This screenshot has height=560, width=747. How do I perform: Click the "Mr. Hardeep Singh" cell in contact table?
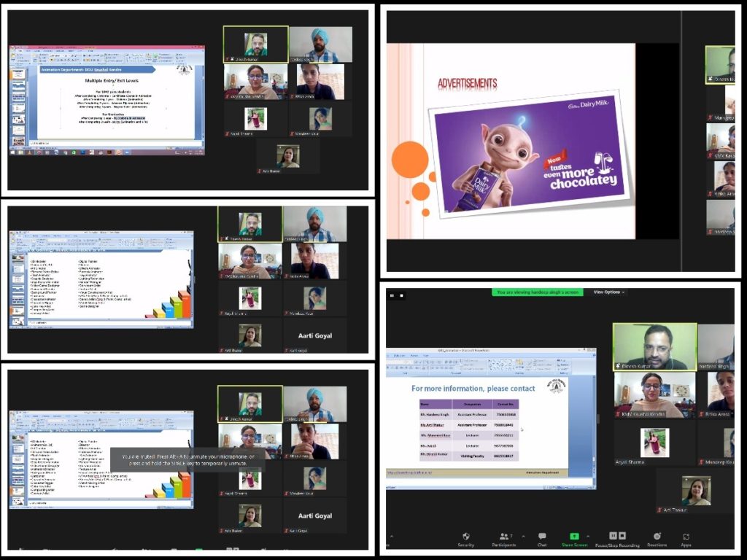tap(435, 414)
